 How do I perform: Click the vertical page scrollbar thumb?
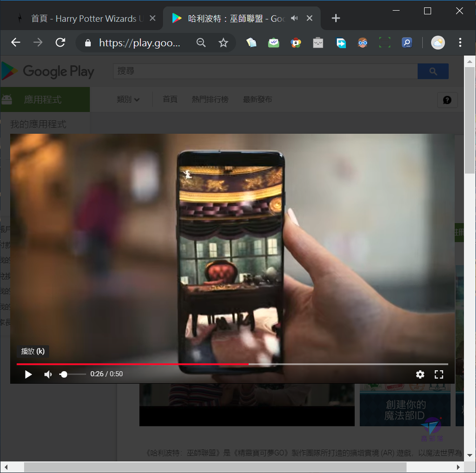[469, 120]
